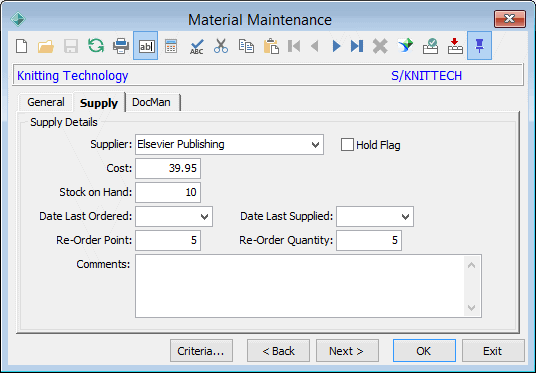
Task: Run the ABC spell check icon
Action: tap(197, 46)
